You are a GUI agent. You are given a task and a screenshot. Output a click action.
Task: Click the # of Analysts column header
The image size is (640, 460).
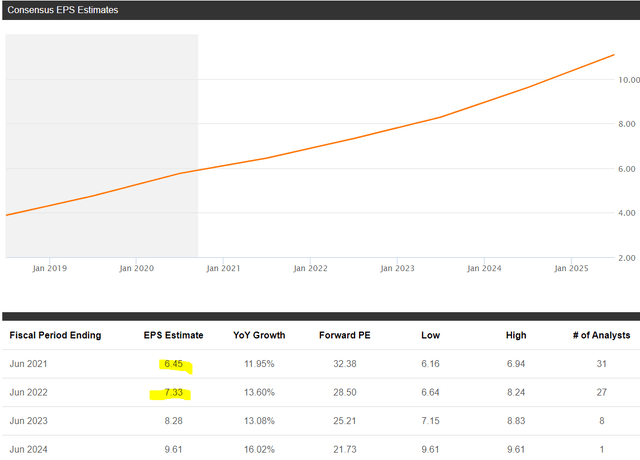pos(598,335)
